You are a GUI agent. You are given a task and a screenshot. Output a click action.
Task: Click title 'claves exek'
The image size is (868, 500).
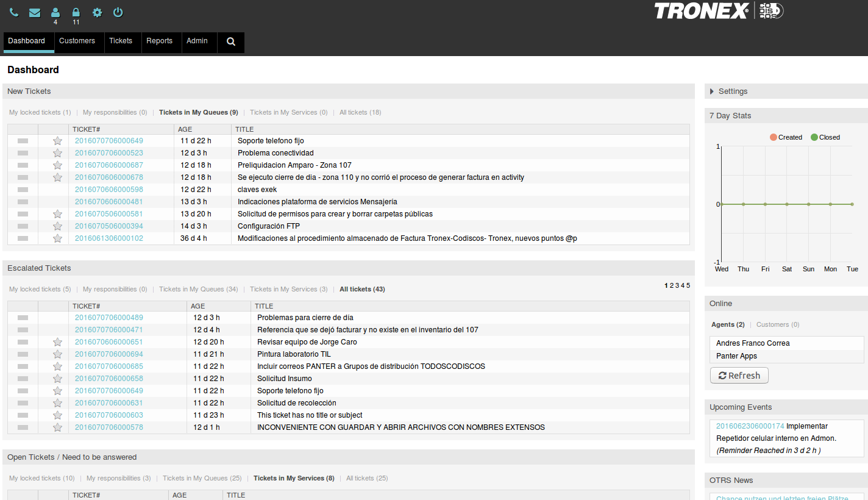257,190
